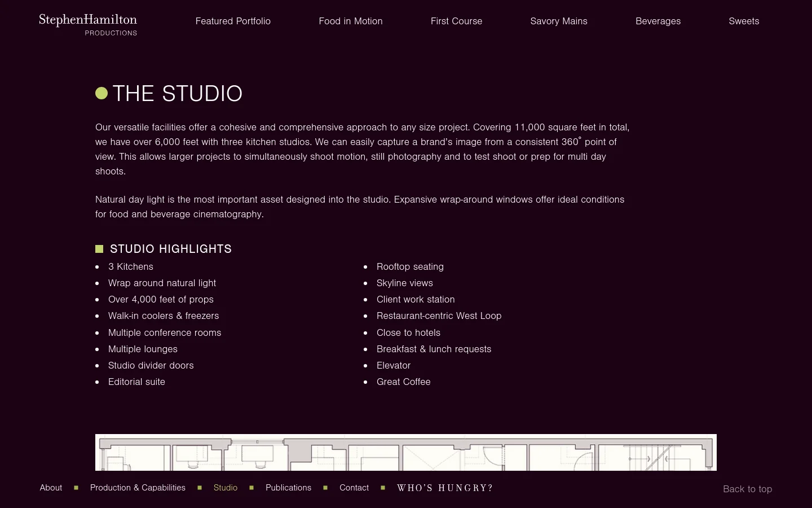Click the paragraph about natural day light
This screenshot has height=508, width=812.
click(x=360, y=207)
